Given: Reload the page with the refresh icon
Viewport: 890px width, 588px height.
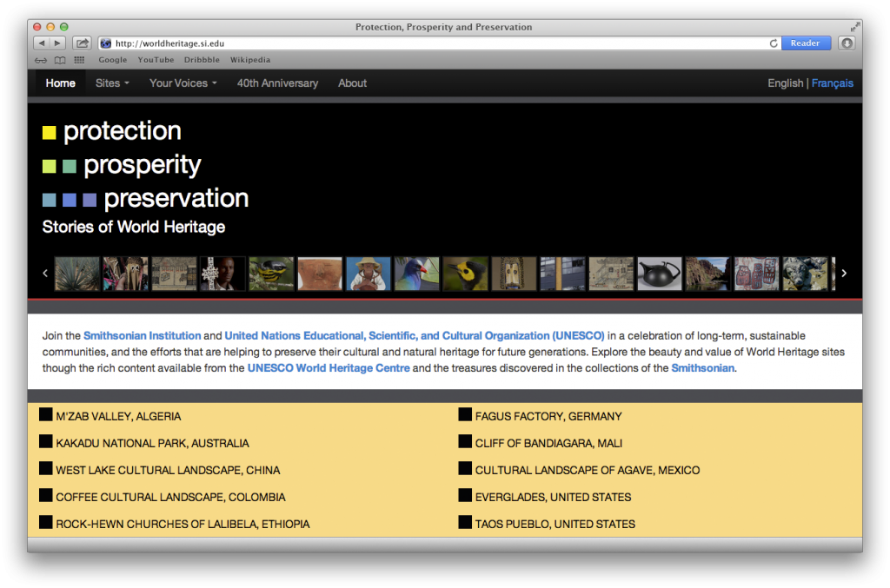Looking at the screenshot, I should pos(773,43).
